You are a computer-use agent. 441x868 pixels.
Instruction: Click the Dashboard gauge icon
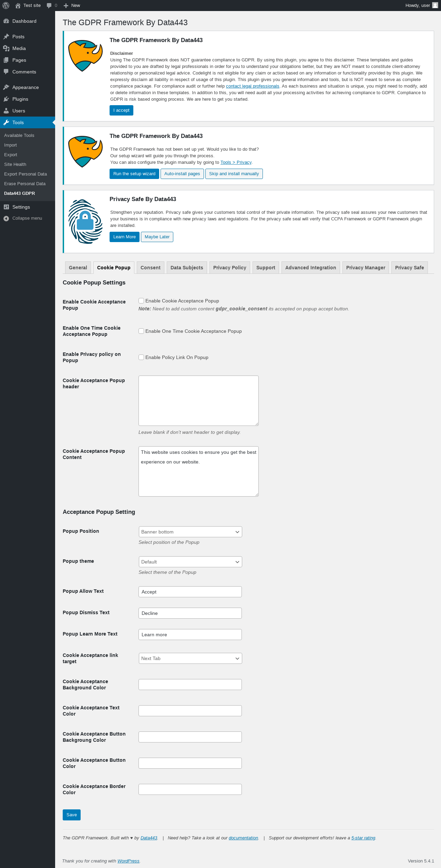[x=6, y=21]
